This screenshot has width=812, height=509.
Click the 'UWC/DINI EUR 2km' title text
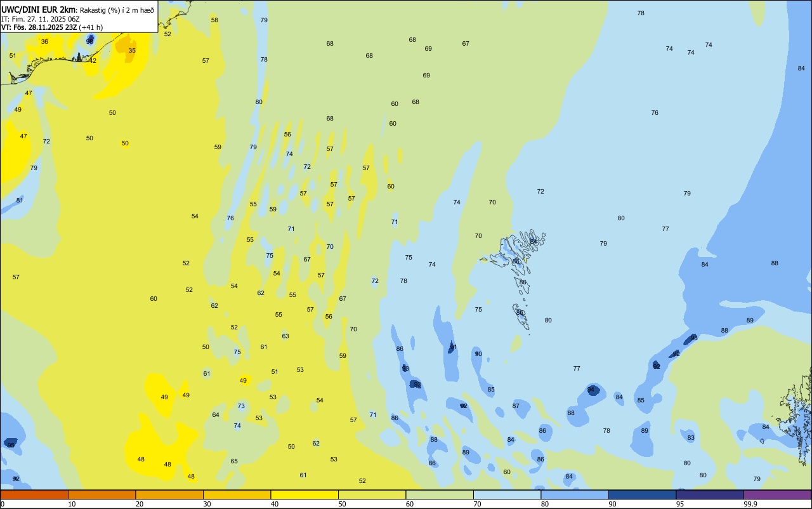point(38,10)
